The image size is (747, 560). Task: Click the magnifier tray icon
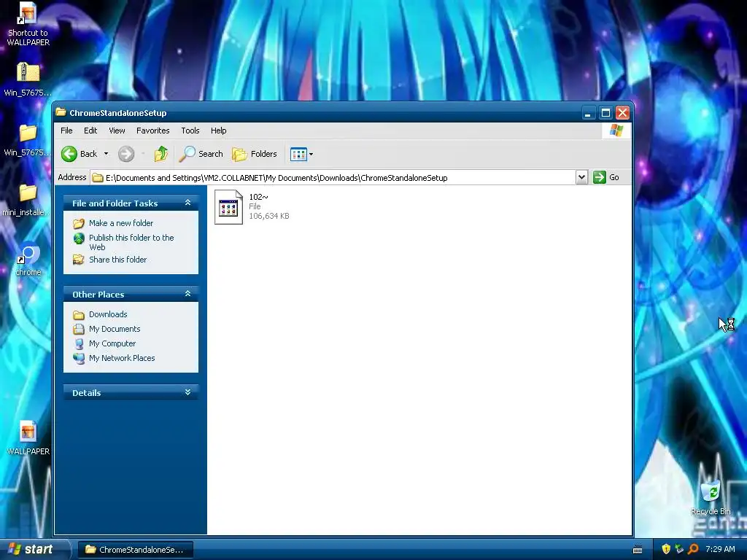(x=693, y=549)
